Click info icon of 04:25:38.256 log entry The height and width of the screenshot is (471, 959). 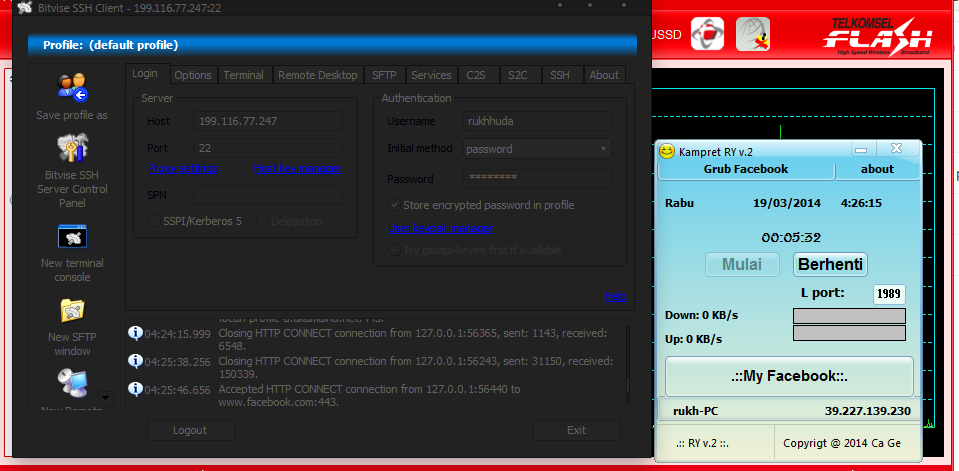135,361
